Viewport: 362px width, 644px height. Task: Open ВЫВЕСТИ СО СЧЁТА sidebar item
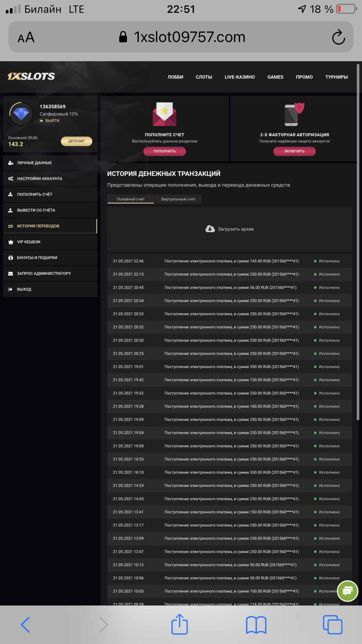[50, 210]
